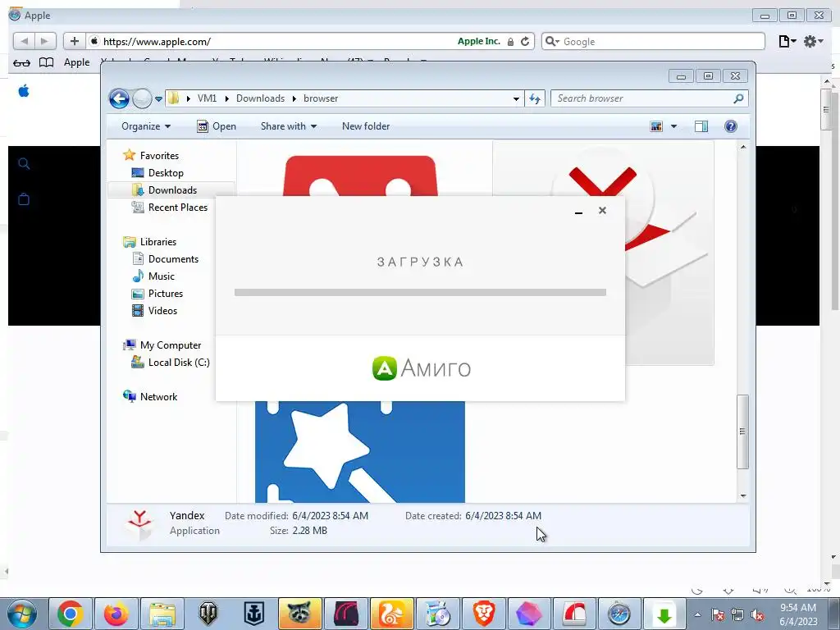The height and width of the screenshot is (630, 840).
Task: Select Local Disk (C:)
Action: (x=178, y=363)
